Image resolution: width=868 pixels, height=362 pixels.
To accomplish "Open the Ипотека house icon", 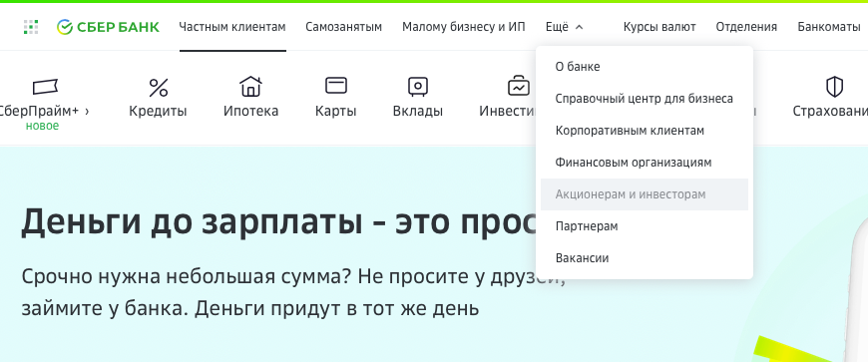I will pos(250,87).
